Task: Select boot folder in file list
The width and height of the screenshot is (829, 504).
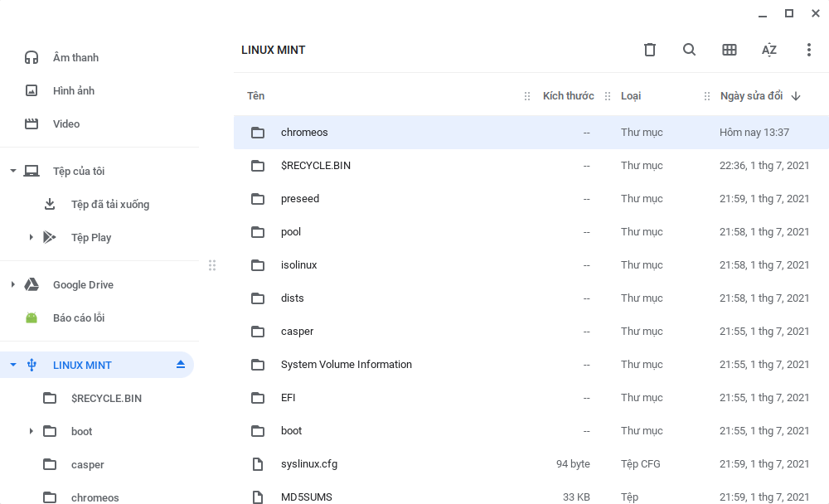Action: [x=531, y=431]
